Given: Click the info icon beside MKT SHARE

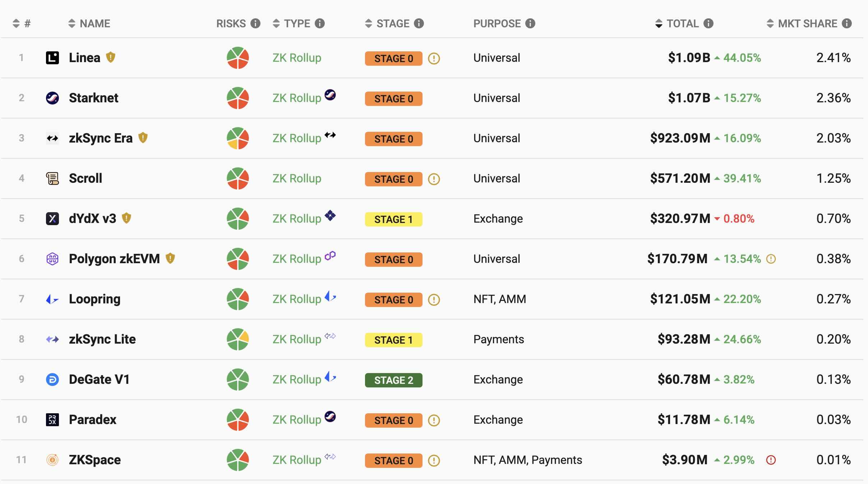Looking at the screenshot, I should (x=847, y=24).
